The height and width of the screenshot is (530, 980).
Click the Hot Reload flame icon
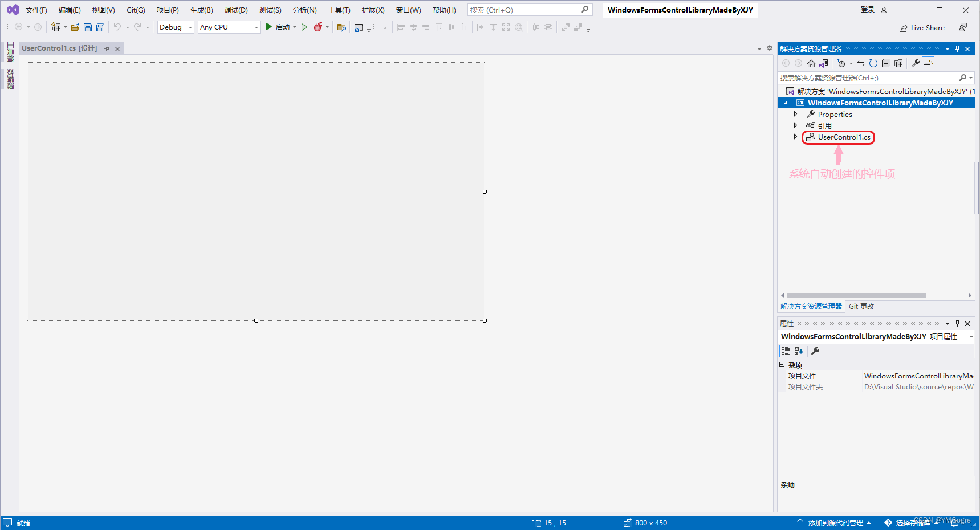click(x=318, y=27)
